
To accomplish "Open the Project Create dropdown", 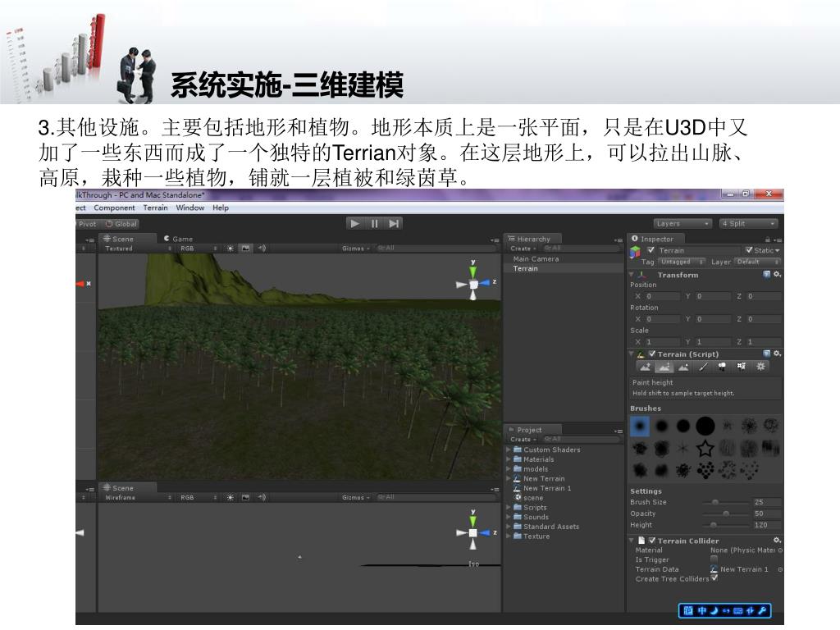I will click(523, 440).
